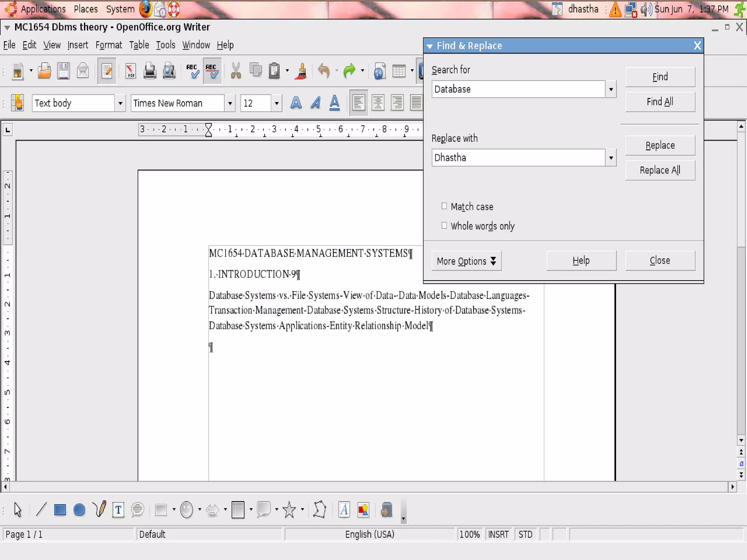The image size is (747, 560).
Task: Toggle Align Right paragraph button
Action: [x=397, y=103]
